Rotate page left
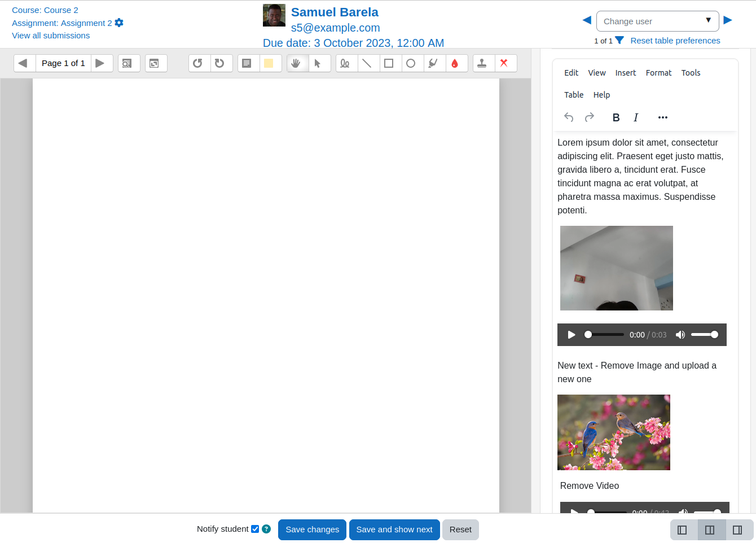 coord(199,63)
